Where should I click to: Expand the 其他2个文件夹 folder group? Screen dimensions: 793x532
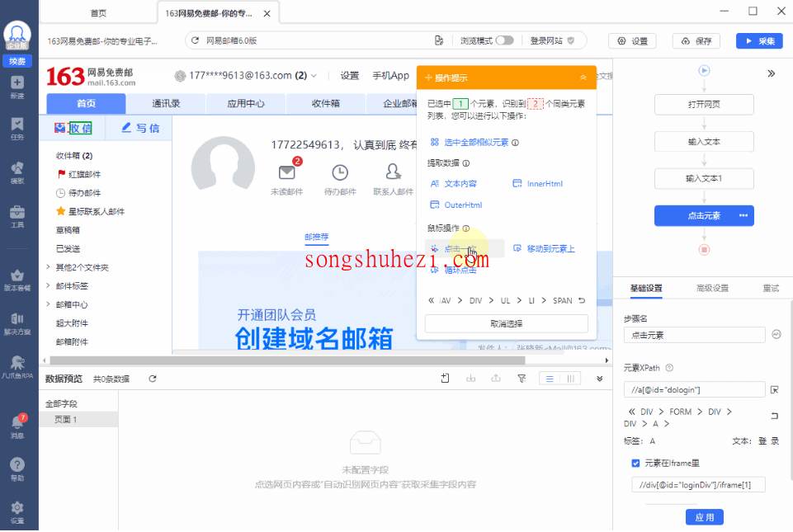click(48, 267)
